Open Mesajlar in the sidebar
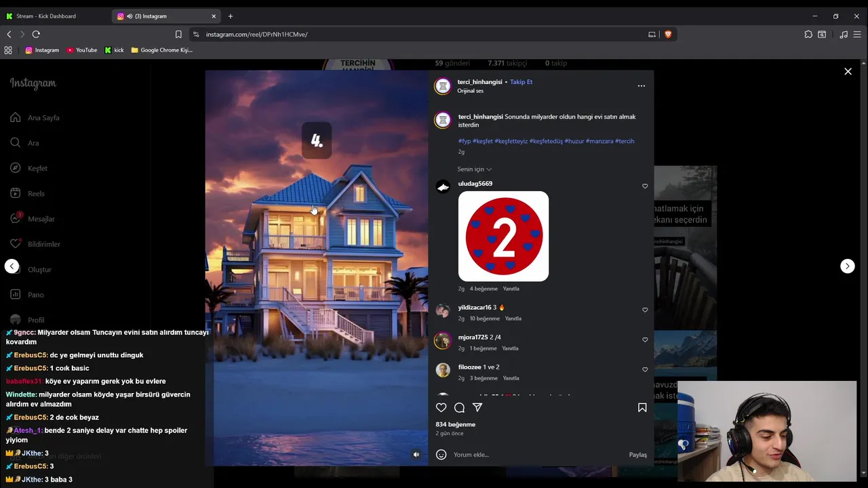 point(32,219)
